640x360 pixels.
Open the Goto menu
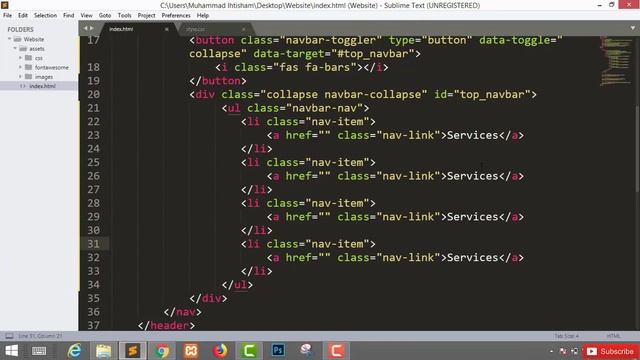pos(105,16)
